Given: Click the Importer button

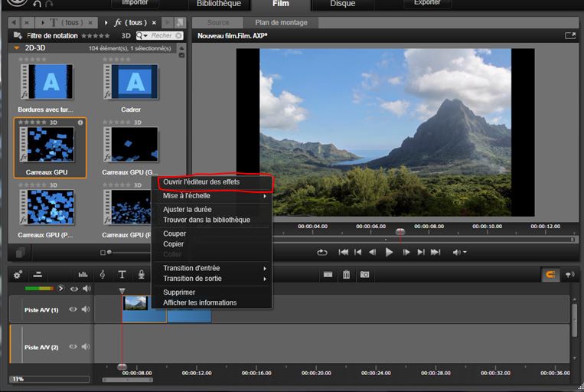Looking at the screenshot, I should 135,3.
